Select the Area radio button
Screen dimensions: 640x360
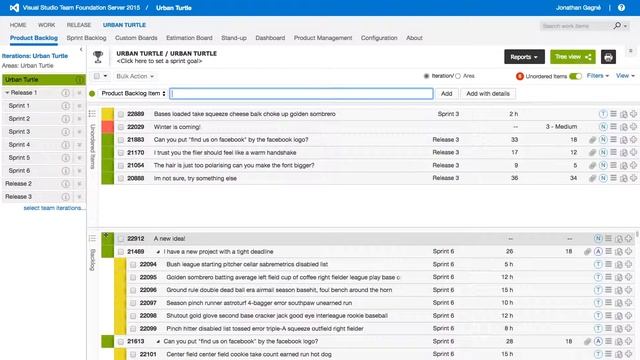458,76
